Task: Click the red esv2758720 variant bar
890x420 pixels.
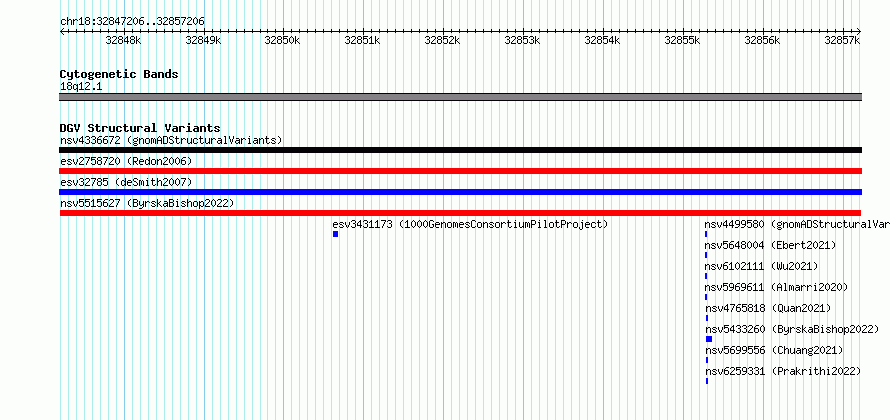Action: (x=460, y=171)
